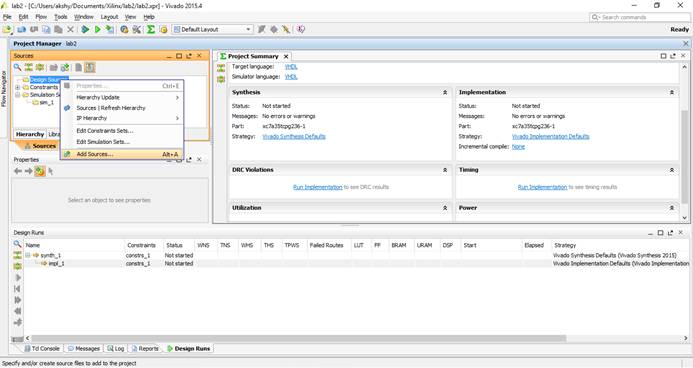
Task: Click the search magnifier in Sources panel
Action: tap(17, 67)
